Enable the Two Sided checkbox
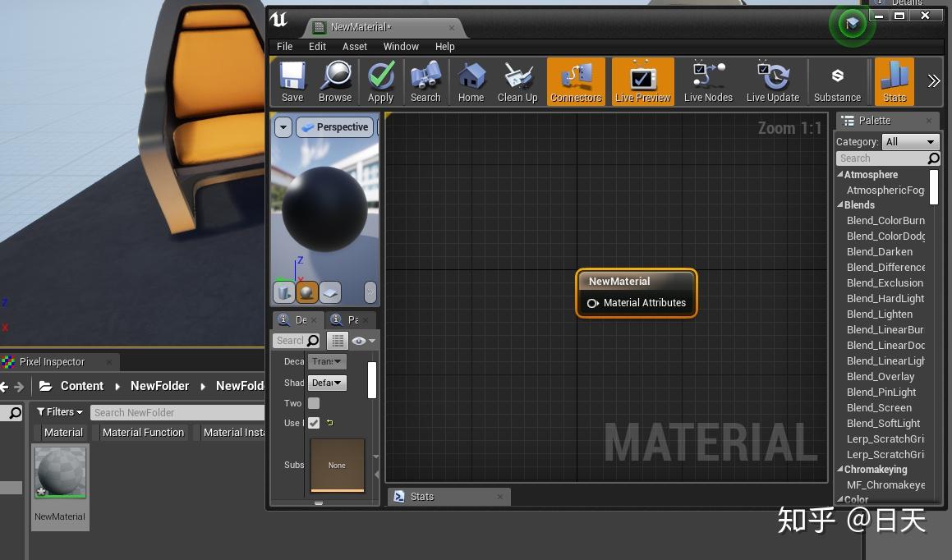952x560 pixels. 314,403
